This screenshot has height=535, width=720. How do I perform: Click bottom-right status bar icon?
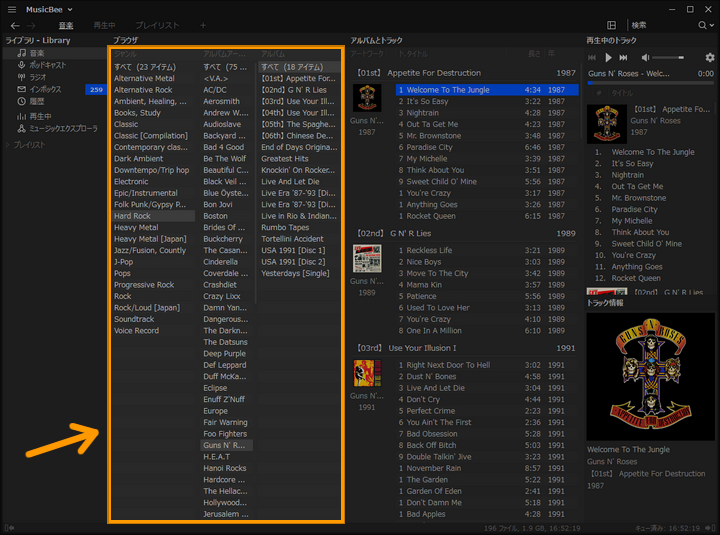pos(709,528)
